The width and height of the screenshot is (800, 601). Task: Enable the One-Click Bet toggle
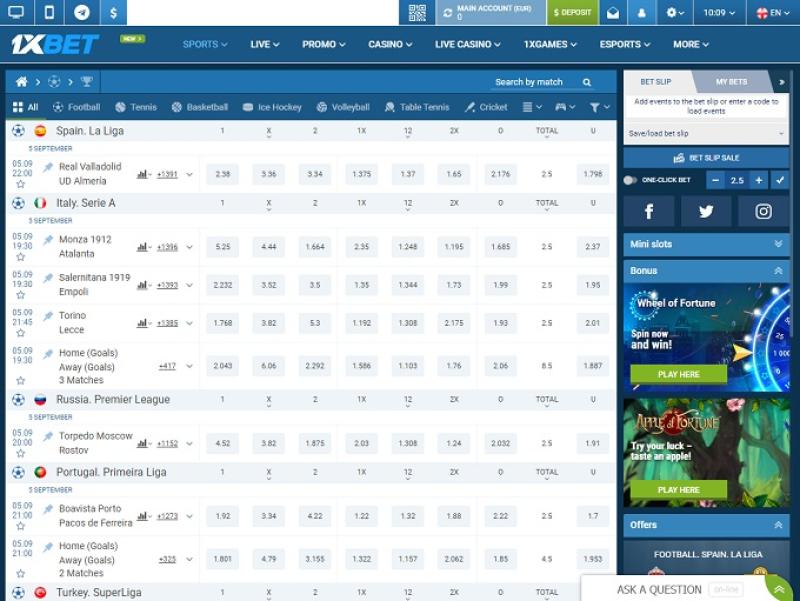[x=630, y=180]
